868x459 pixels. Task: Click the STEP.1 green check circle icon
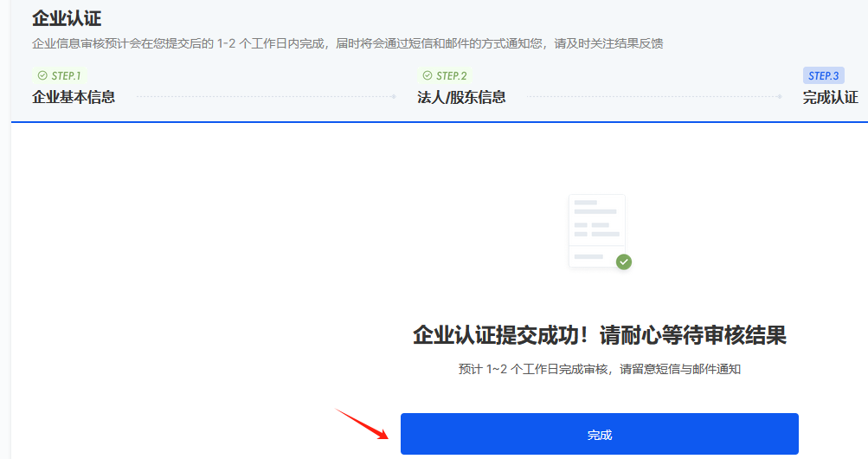coord(42,75)
